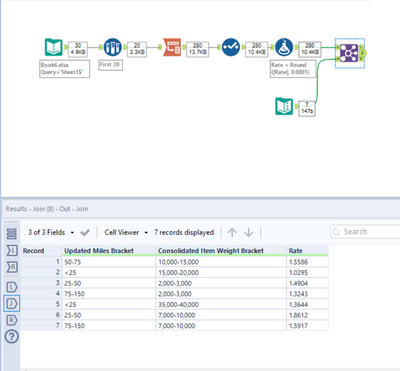Screen dimensions: 400x371
Task: Select the cell 15,000-20,000
Action: point(221,273)
